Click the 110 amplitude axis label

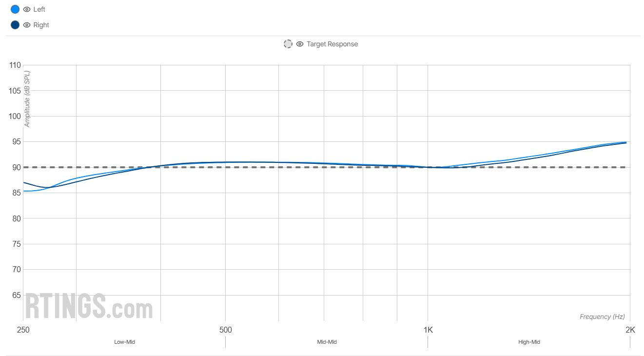coord(15,65)
